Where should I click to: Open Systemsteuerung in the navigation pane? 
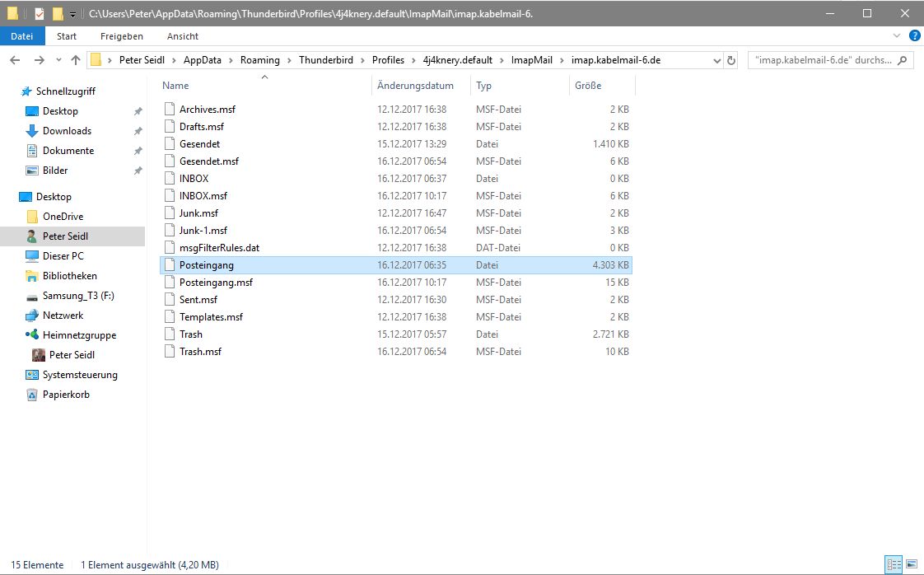80,375
